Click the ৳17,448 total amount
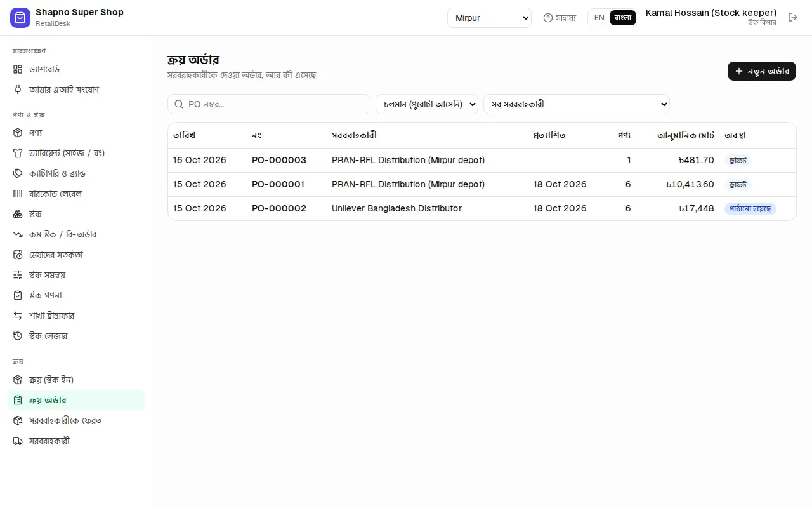 point(696,208)
